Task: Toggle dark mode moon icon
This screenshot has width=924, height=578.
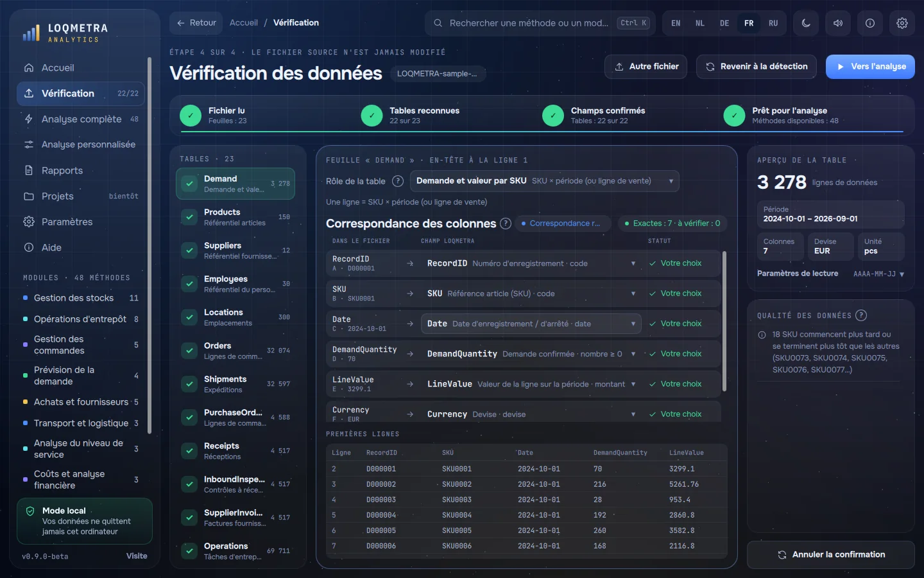Action: 806,23
